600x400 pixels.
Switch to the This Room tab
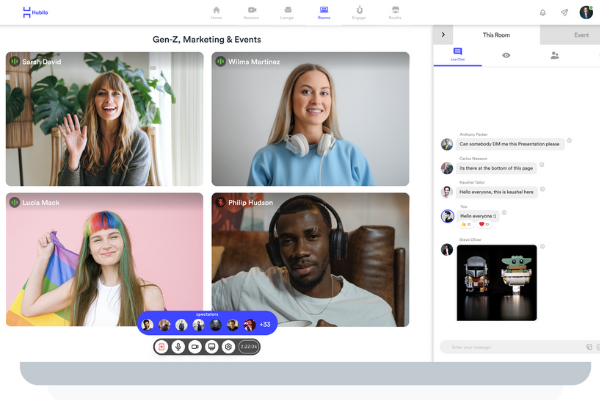click(496, 35)
